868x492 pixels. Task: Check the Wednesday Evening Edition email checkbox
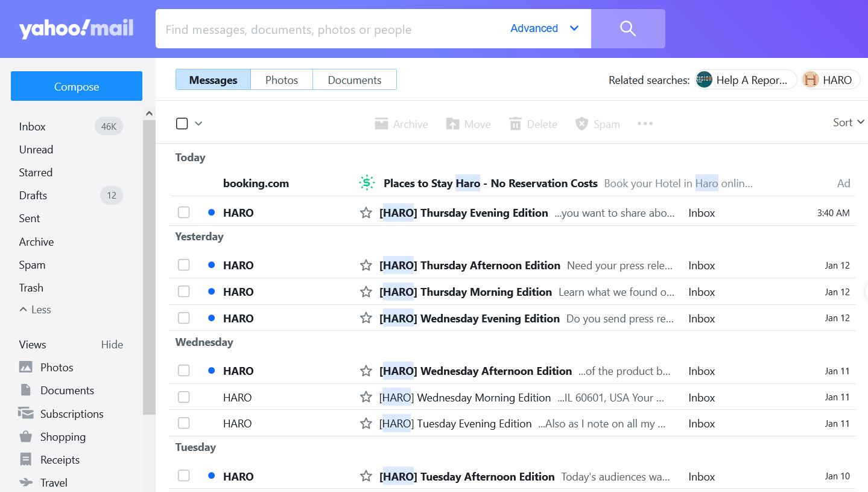point(184,318)
